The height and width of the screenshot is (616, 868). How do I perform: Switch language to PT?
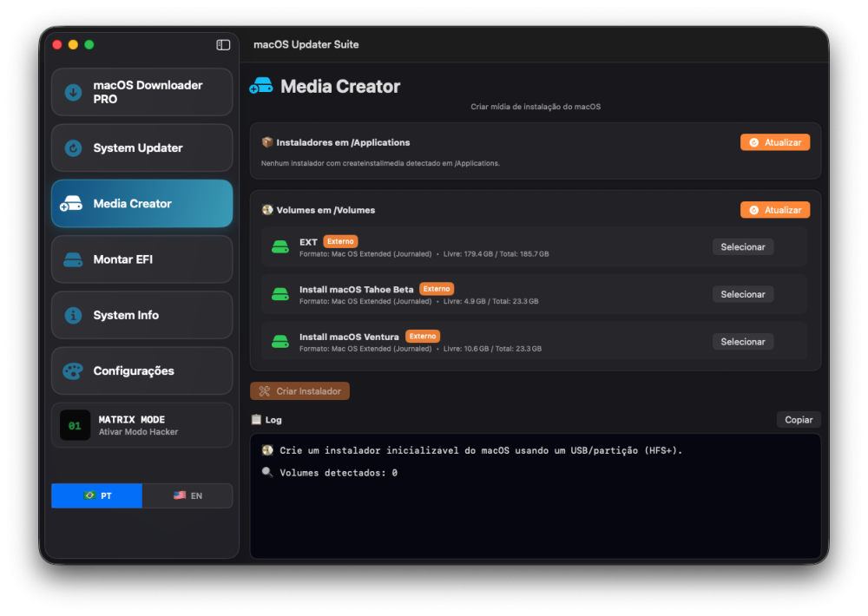97,496
